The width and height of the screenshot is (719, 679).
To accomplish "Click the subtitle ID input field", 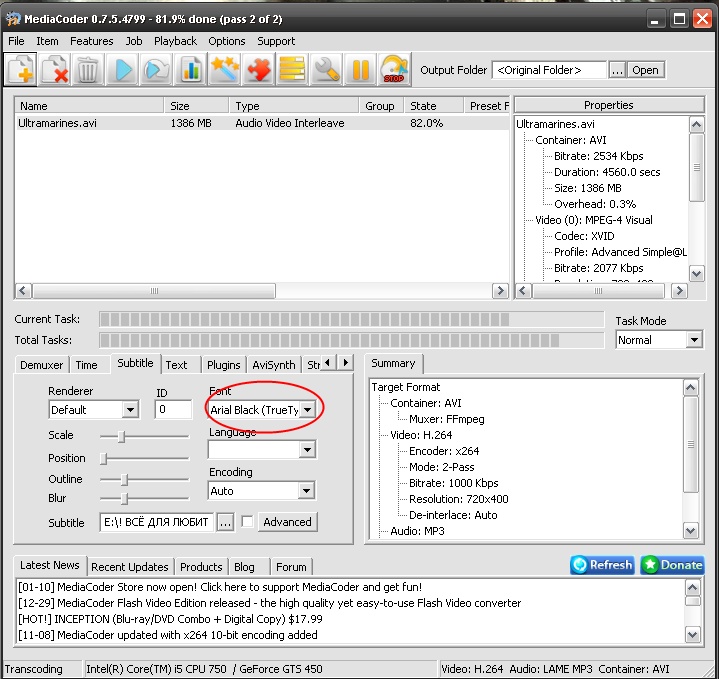I will (173, 409).
